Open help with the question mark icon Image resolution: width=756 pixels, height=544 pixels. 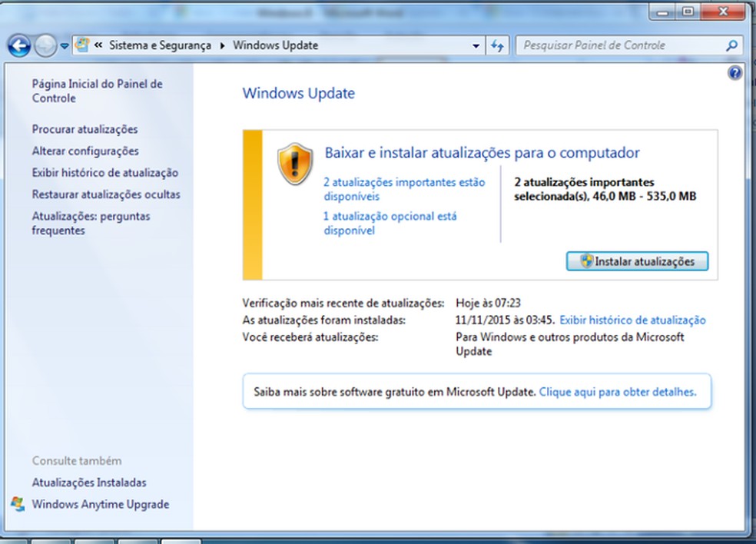[x=734, y=73]
